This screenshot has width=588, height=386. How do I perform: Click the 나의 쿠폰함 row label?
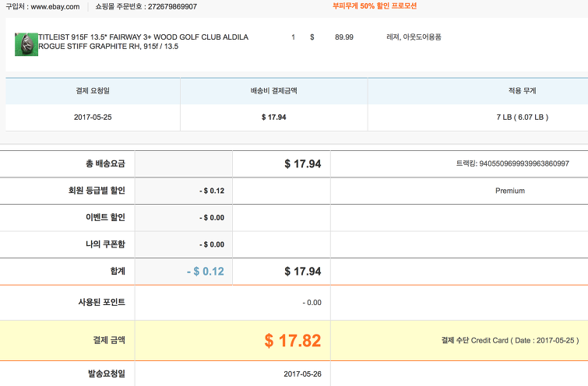105,244
